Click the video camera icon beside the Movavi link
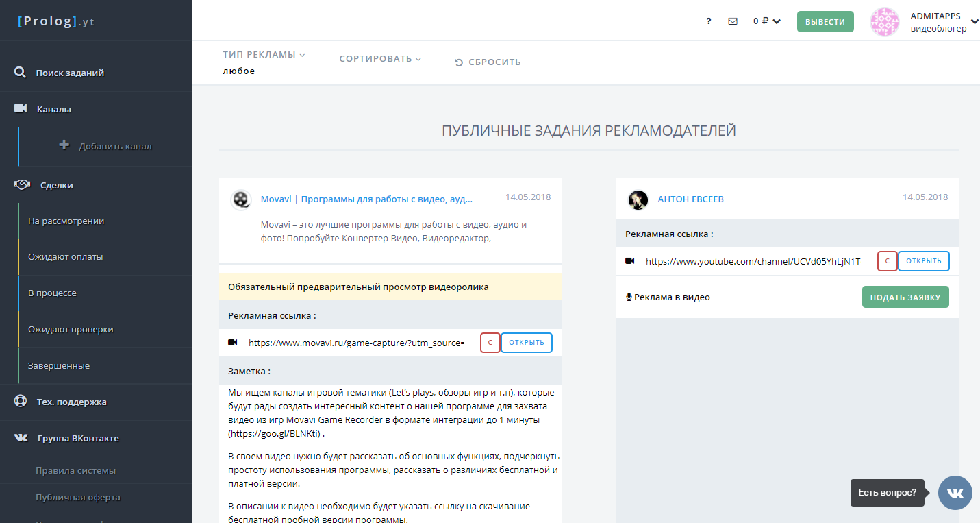Viewport: 980px width, 523px height. [233, 342]
